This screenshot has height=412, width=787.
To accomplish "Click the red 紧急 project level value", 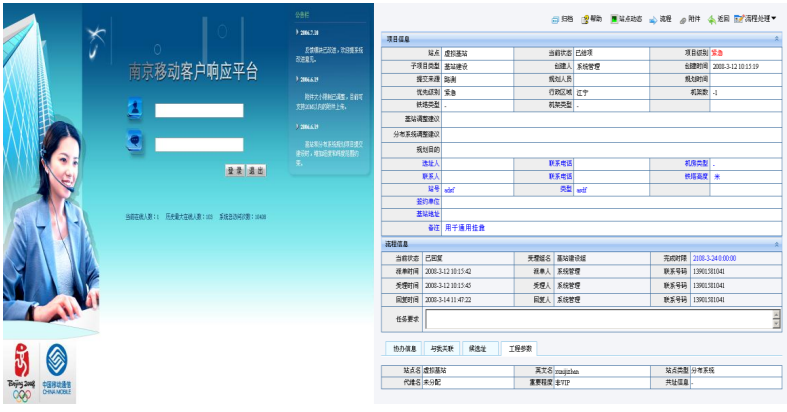I will 717,53.
